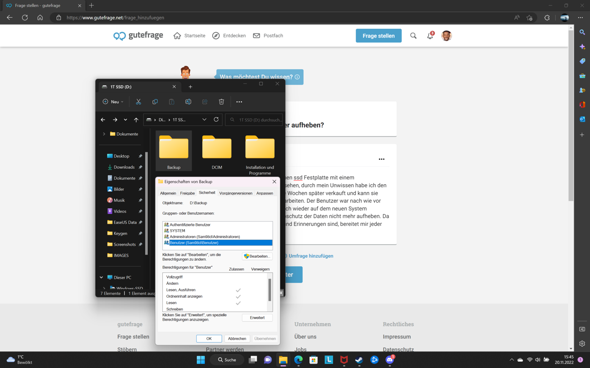The height and width of the screenshot is (368, 590).
Task: Open Desktop in Explorer sidebar
Action: (x=121, y=156)
